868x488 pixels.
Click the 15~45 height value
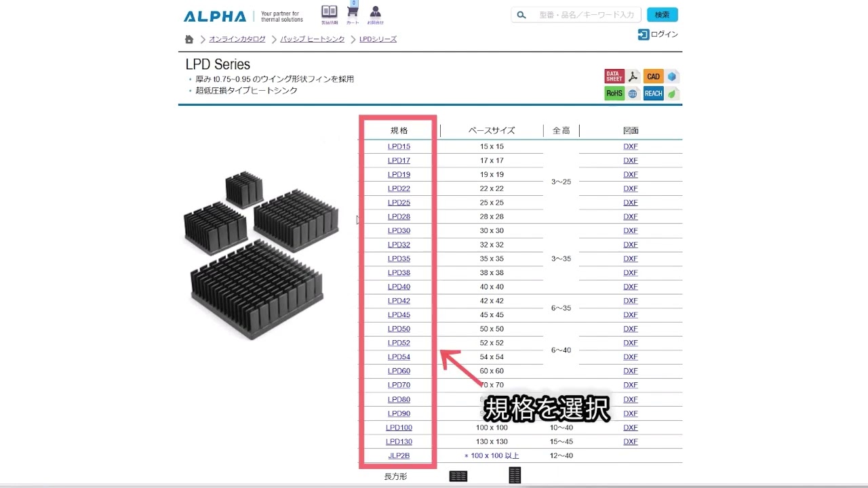[x=561, y=441]
